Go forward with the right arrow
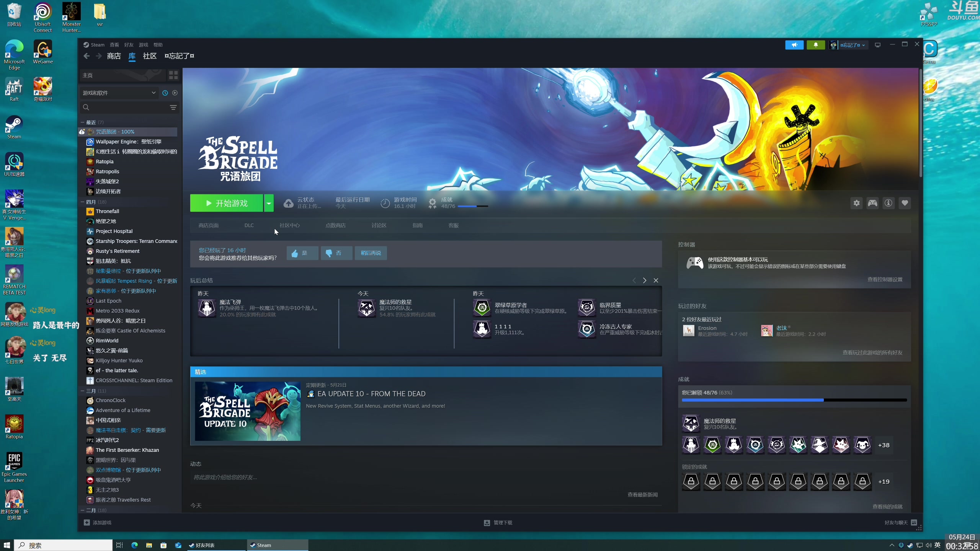This screenshot has width=980, height=551. 99,56
